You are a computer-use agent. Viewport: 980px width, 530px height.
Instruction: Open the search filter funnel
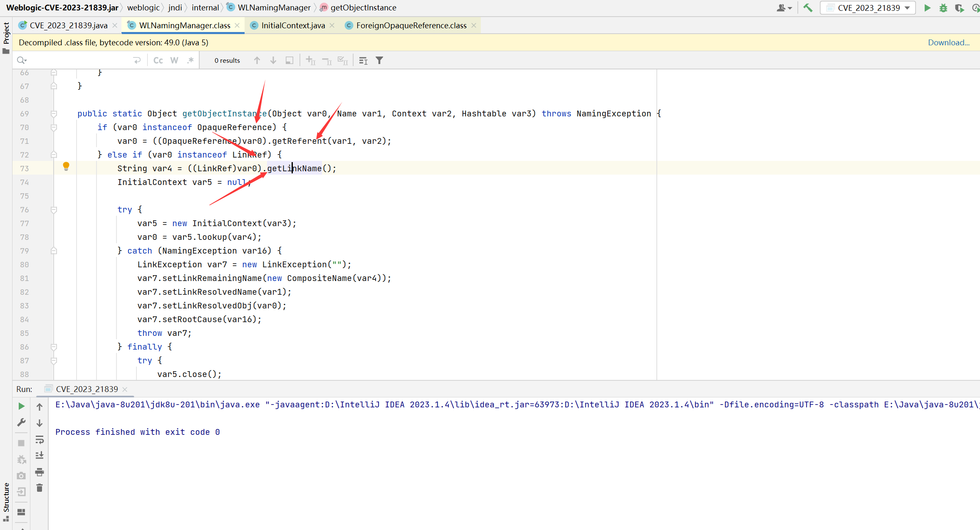pyautogui.click(x=379, y=61)
